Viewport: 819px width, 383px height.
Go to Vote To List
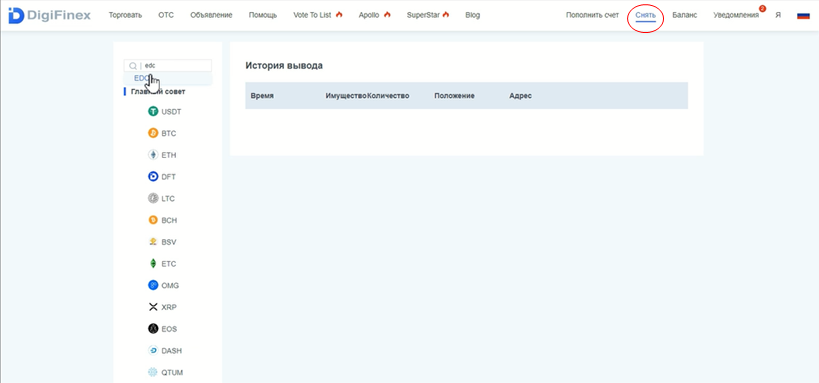tap(312, 15)
